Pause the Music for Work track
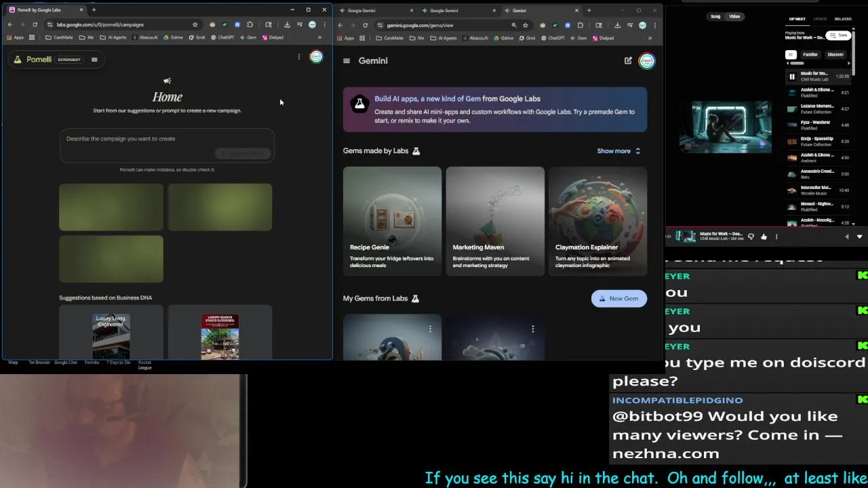Viewport: 868px width, 488px height. click(791, 77)
